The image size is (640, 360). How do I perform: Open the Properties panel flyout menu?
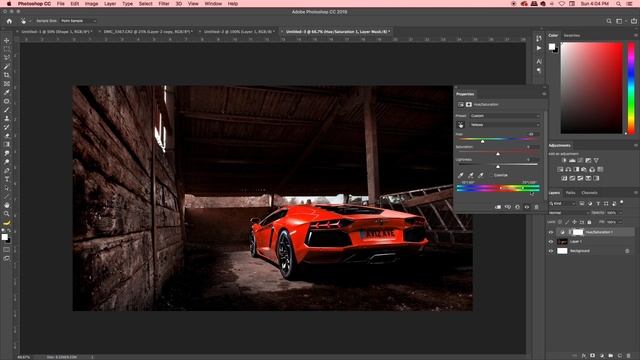[x=544, y=94]
